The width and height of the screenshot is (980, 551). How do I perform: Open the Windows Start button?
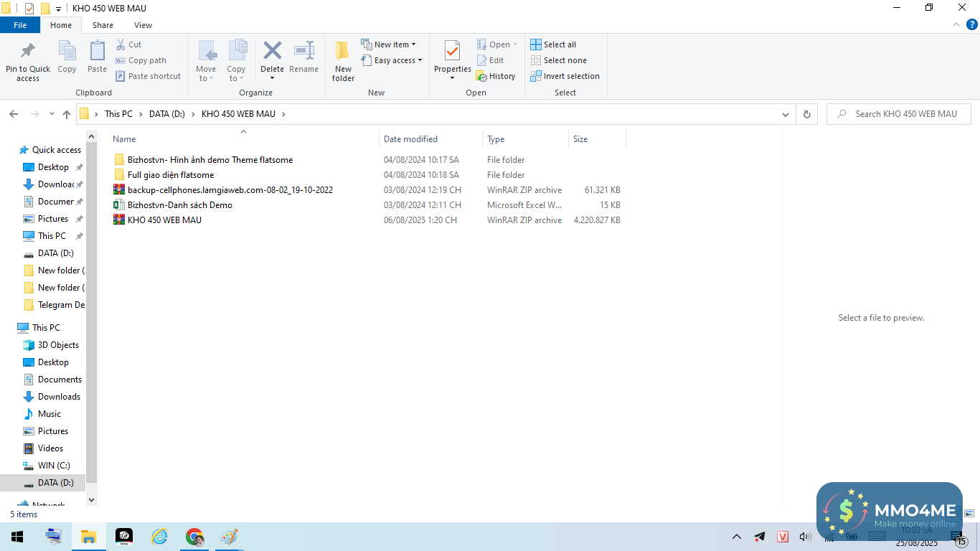[x=17, y=537]
